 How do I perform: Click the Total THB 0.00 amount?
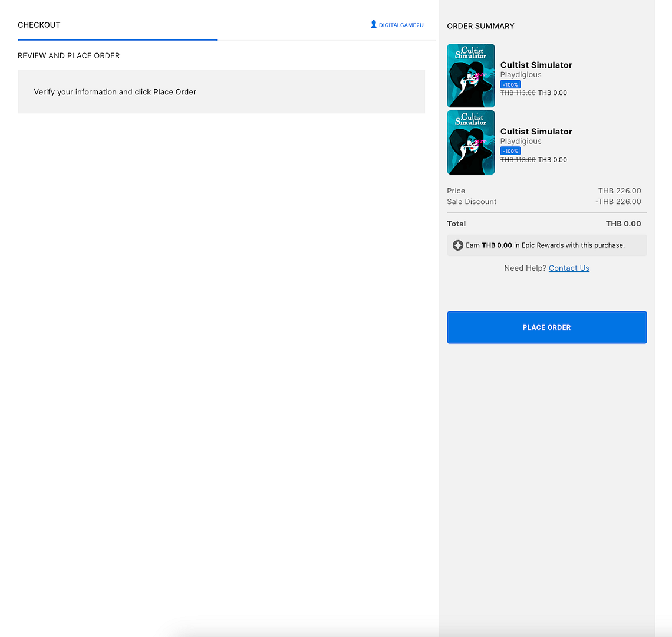pos(623,224)
